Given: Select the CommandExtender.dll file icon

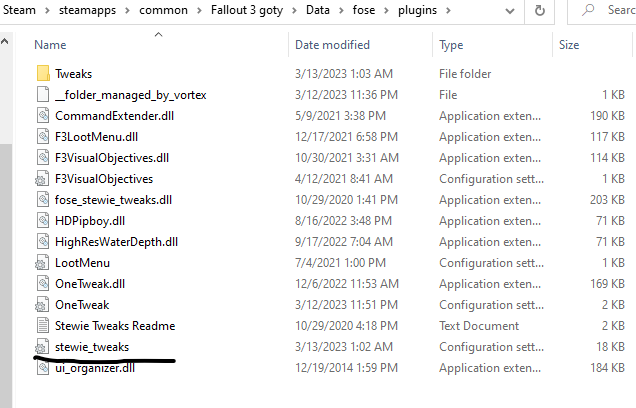Looking at the screenshot, I should tap(42, 116).
